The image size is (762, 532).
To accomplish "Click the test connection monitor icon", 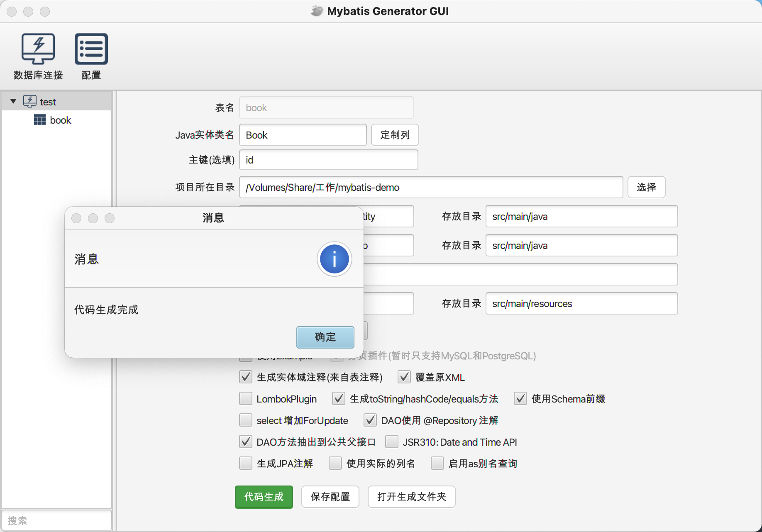I will (x=30, y=101).
